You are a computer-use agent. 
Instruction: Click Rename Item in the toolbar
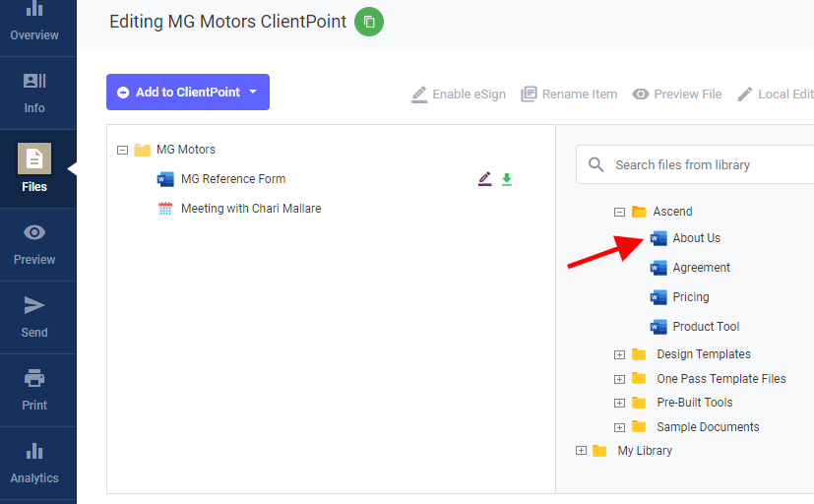coord(569,94)
